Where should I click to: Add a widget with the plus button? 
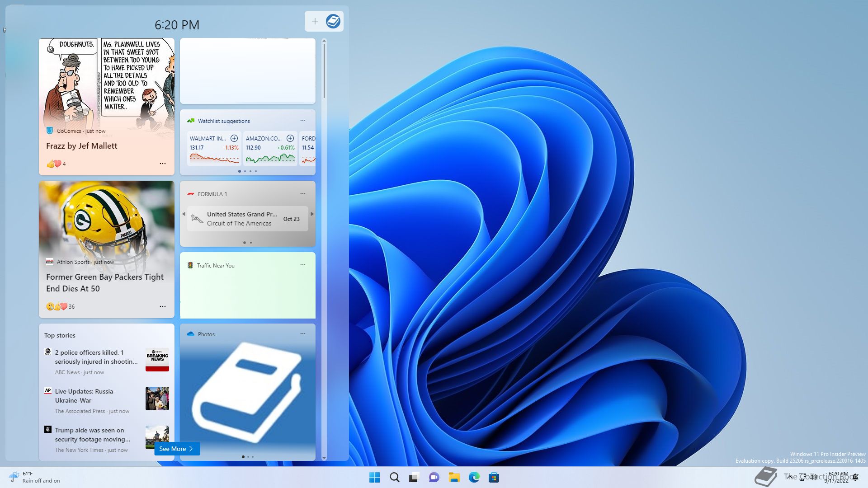pos(315,21)
